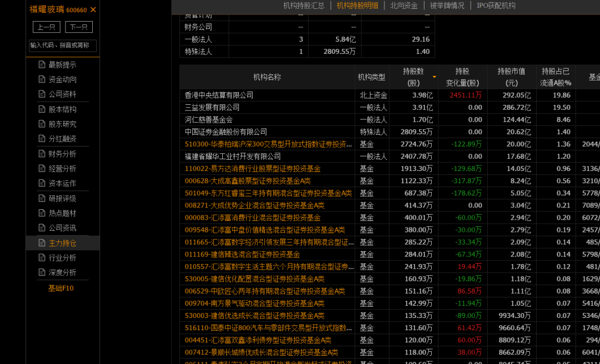Screen dimensions: 600x364
Task: Open fund 009704-南方景气驱动 link
Action: tap(254, 303)
